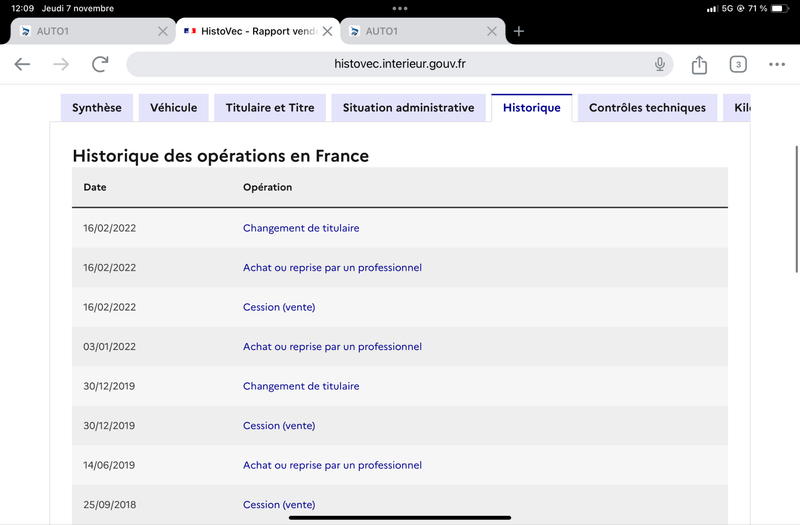Click the Opération column header
This screenshot has width=800, height=525.
tap(267, 187)
